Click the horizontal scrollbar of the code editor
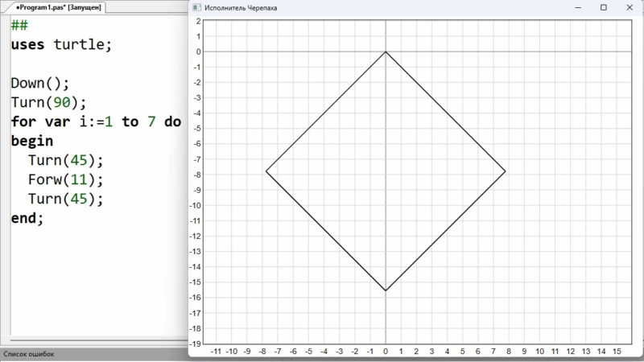This screenshot has height=362, width=644. 98,340
